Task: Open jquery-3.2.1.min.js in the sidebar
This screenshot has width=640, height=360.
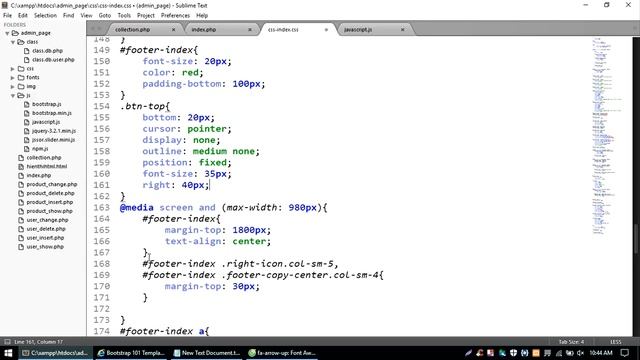Action: pyautogui.click(x=54, y=131)
